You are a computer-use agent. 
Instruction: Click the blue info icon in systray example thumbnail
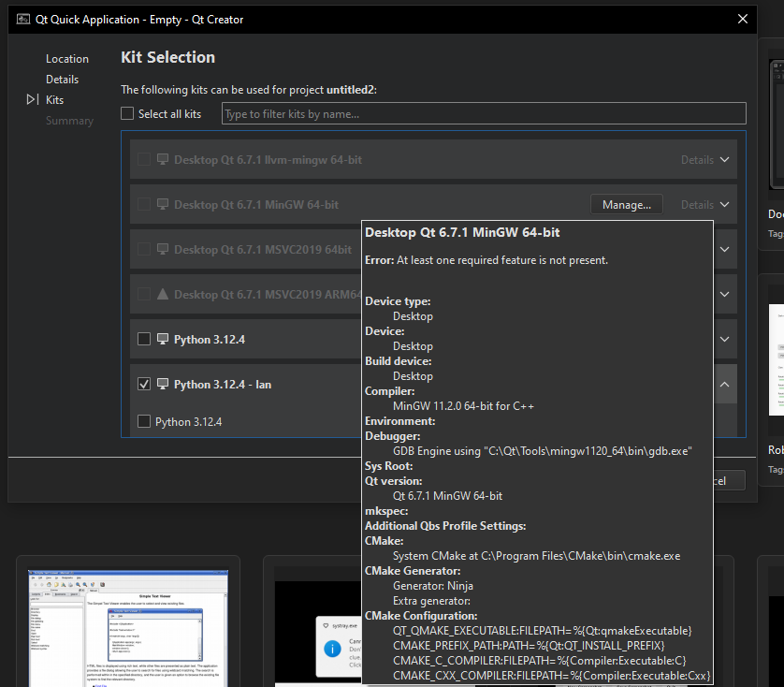point(332,649)
